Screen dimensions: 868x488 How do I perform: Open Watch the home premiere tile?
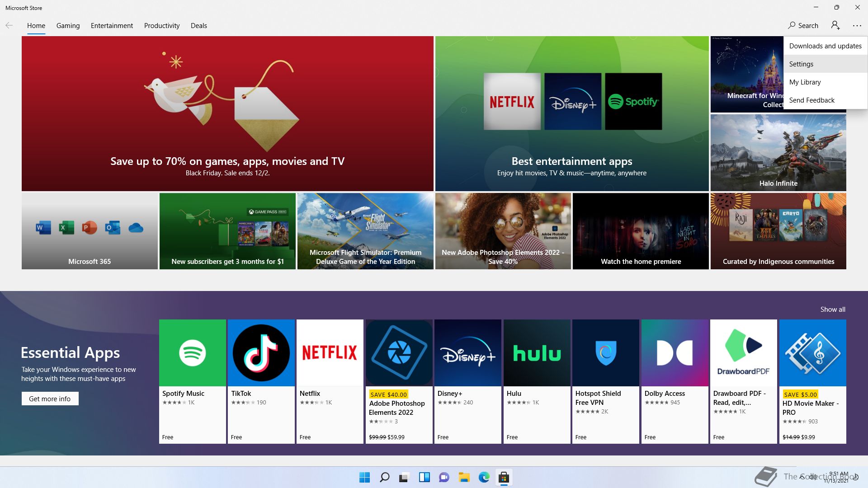[641, 231]
